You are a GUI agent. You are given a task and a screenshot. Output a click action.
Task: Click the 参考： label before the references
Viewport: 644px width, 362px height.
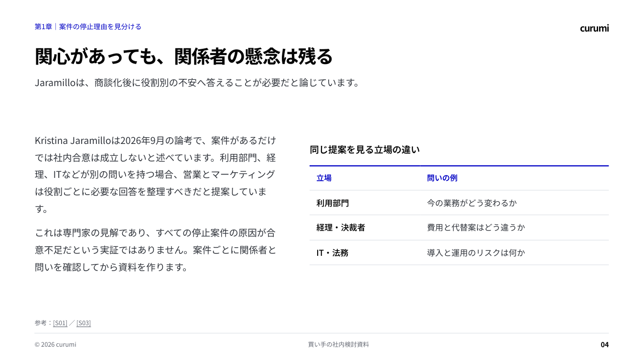43,323
